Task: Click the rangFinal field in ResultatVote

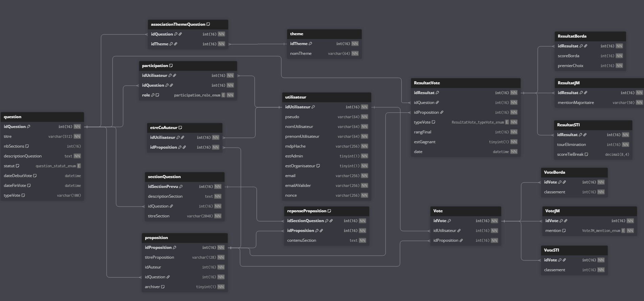Action: click(x=422, y=132)
